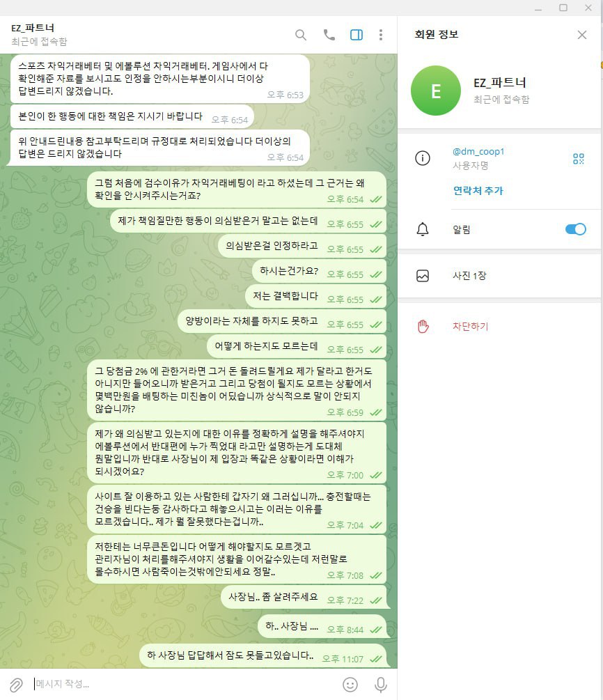Screen dimensions: 603x700
Task: Toggle the side info panel icon
Action: (x=357, y=35)
